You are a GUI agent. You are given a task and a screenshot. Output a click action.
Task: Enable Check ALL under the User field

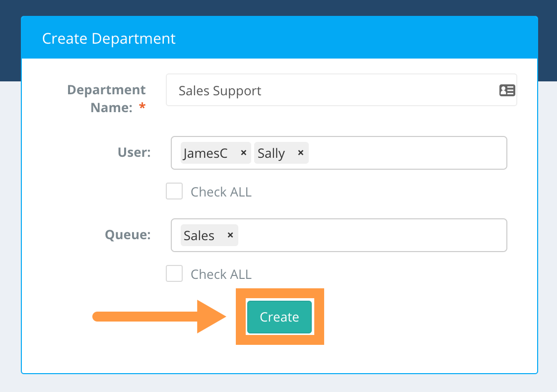[x=174, y=191]
